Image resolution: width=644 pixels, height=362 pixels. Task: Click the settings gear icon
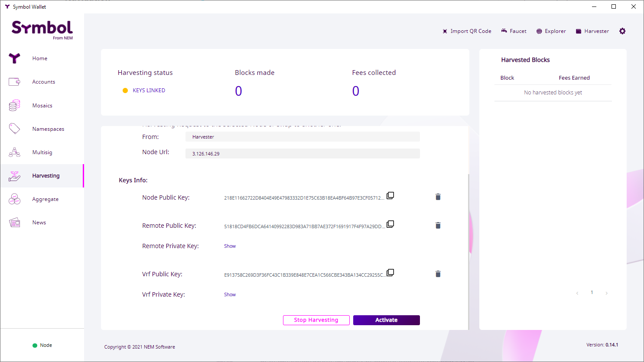tap(622, 31)
